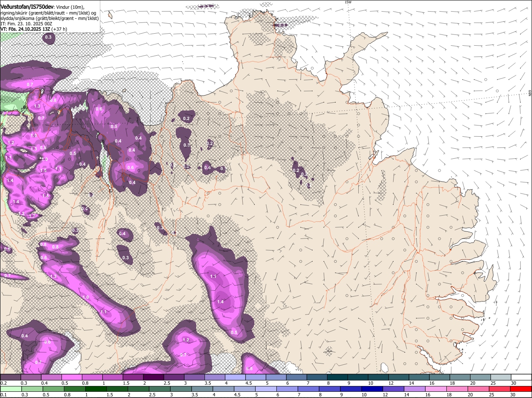Click the 1.1 value atop the central snow band

(x=213, y=276)
